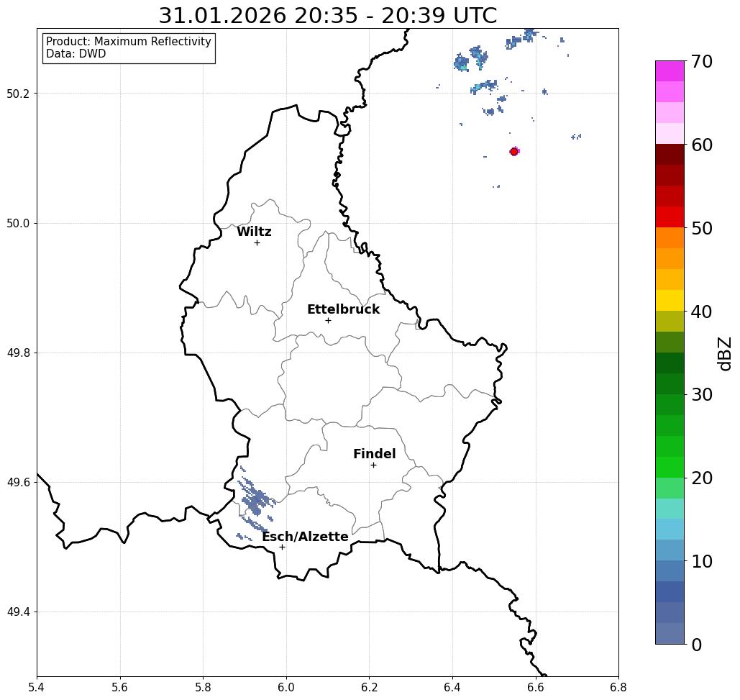
Task: Click the Ettelbruck station label
Action: coord(343,309)
